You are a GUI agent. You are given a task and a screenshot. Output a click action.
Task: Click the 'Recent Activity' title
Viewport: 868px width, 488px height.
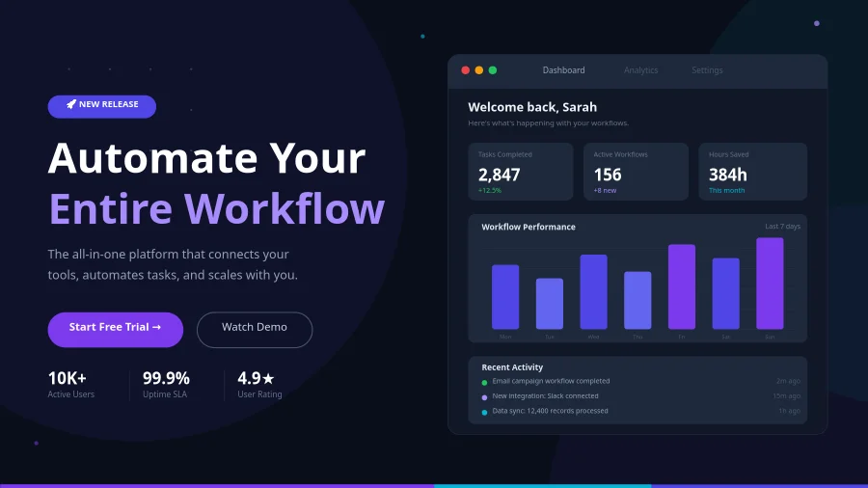point(512,366)
